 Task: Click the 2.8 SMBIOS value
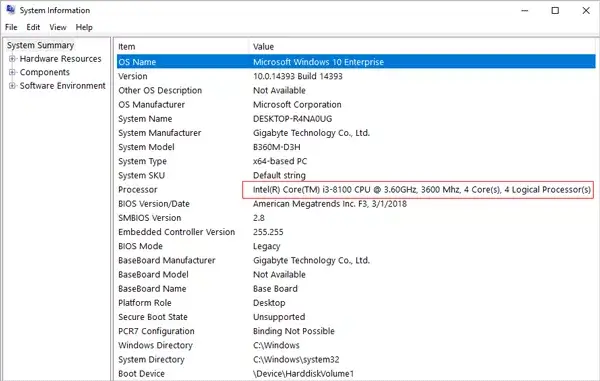coord(259,218)
